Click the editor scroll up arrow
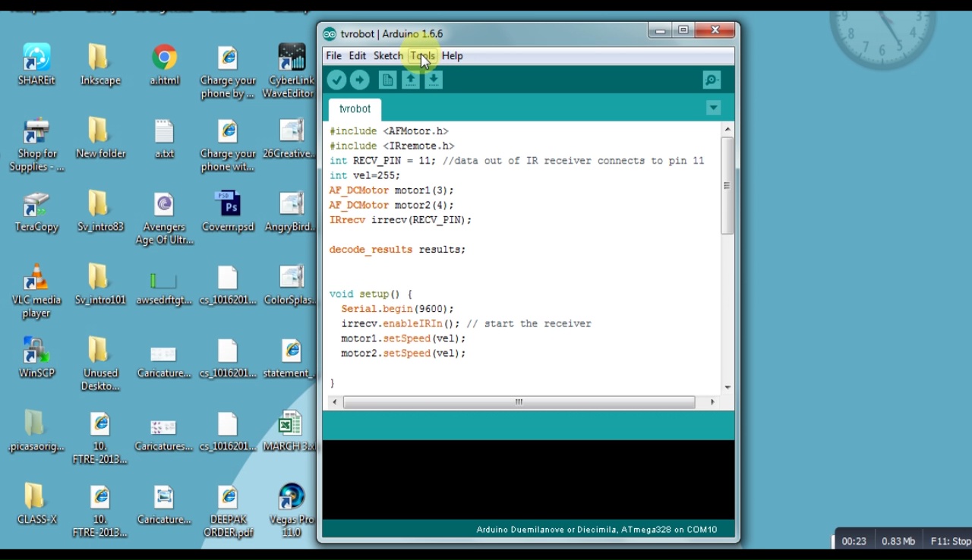The height and width of the screenshot is (560, 972). pyautogui.click(x=727, y=129)
